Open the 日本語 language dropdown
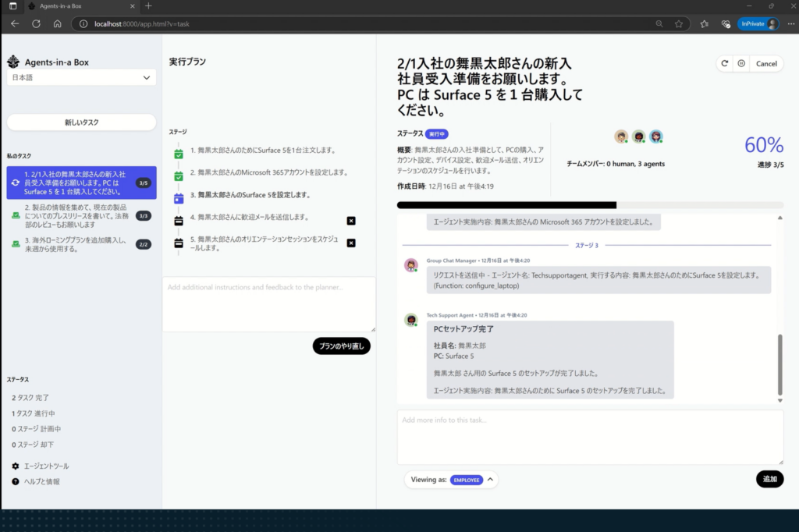 click(82, 79)
